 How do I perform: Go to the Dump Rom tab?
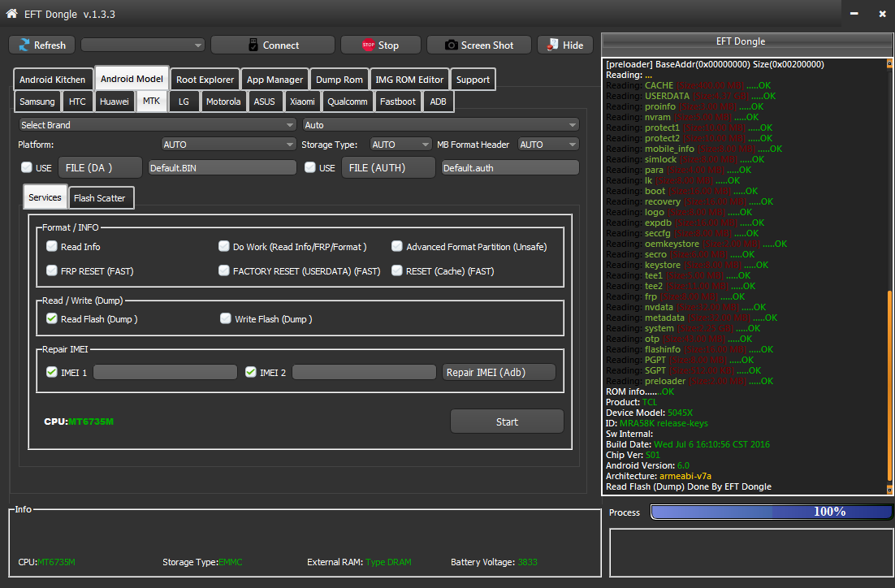pyautogui.click(x=339, y=80)
